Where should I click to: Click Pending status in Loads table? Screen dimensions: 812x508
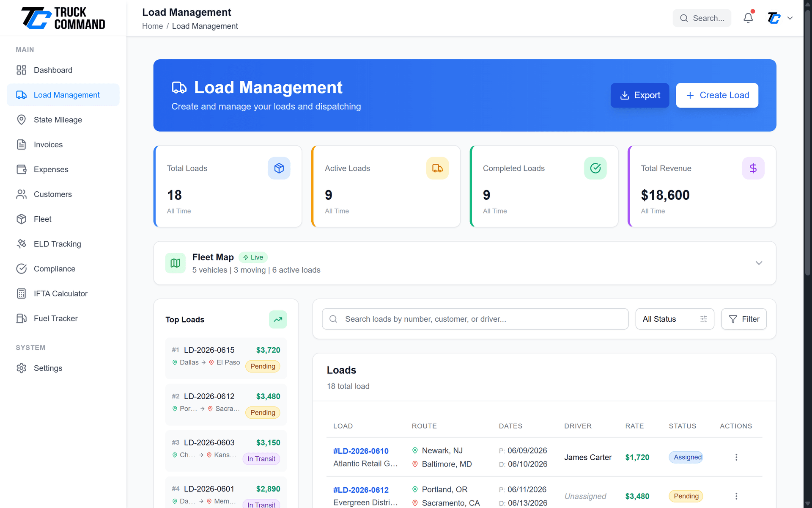(x=686, y=496)
